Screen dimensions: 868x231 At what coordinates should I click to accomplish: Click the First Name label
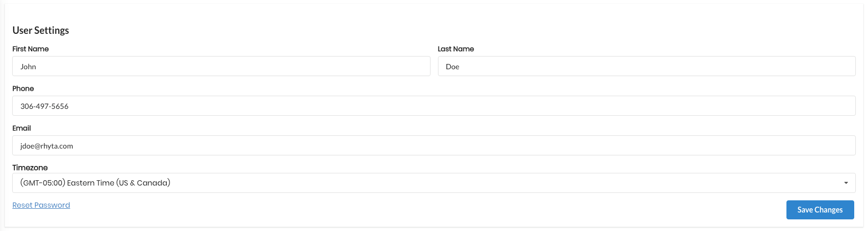[x=31, y=49]
